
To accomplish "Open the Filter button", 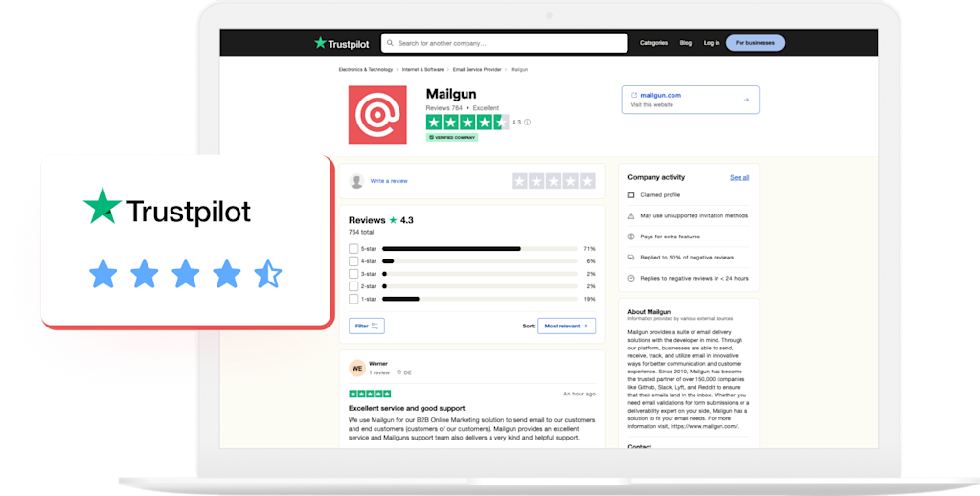I will (367, 327).
